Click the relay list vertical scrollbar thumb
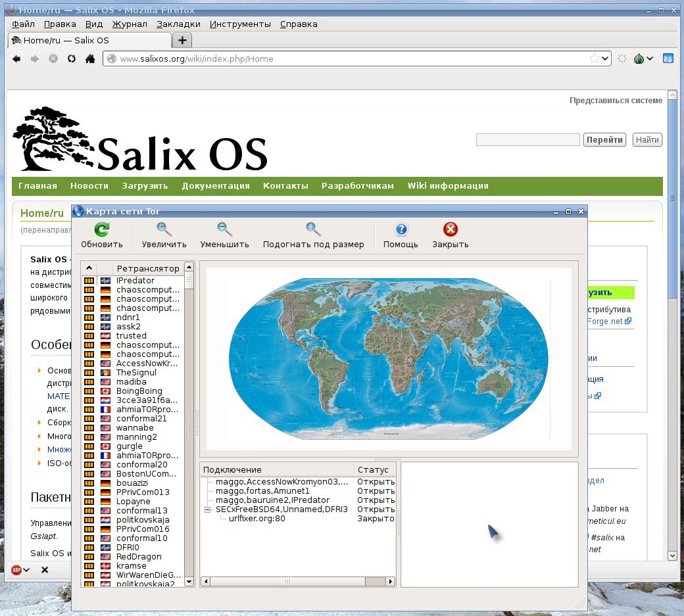Viewport: 684px width, 616px height. [x=189, y=281]
